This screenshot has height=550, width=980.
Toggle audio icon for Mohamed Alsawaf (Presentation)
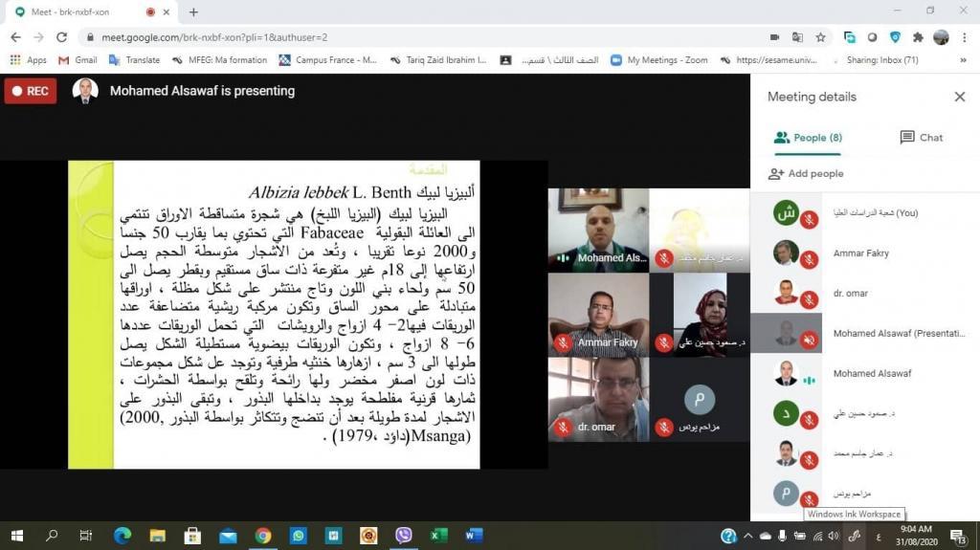click(809, 340)
